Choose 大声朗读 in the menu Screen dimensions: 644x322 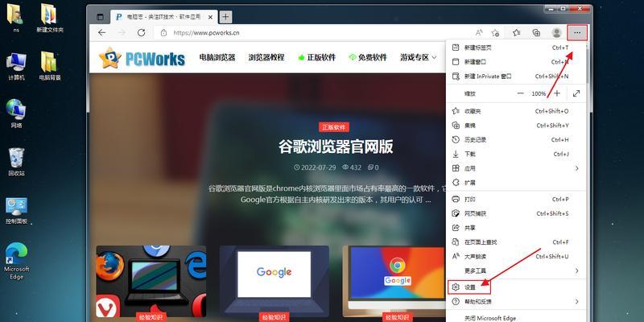(x=516, y=257)
